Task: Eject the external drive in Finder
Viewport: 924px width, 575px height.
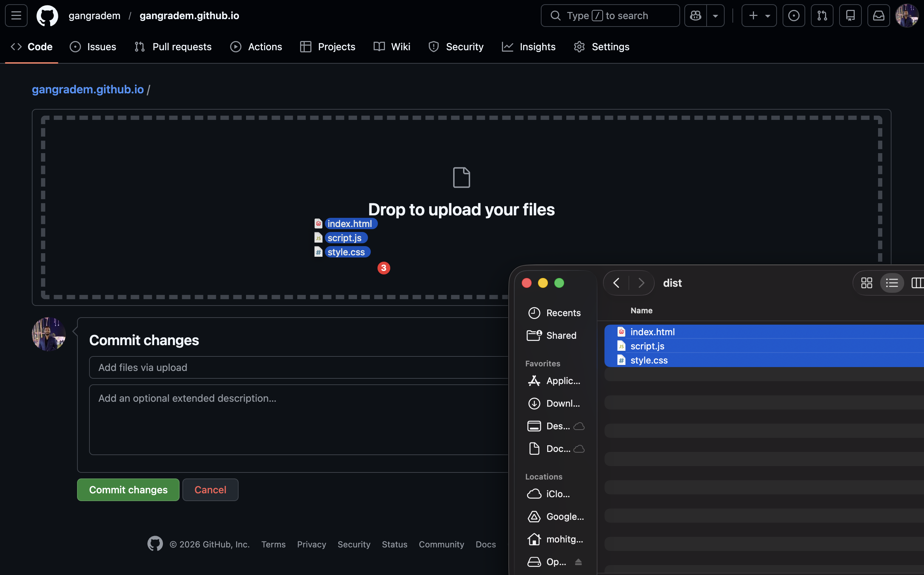Action: click(579, 562)
